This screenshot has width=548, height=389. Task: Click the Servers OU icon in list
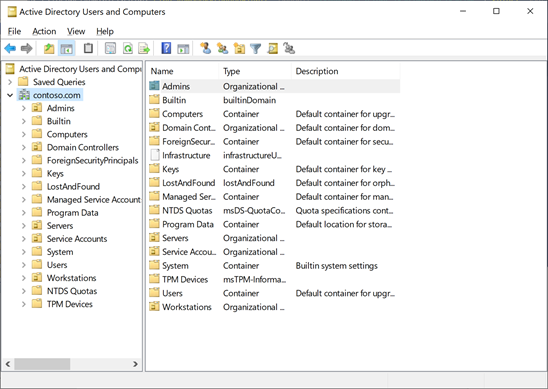click(x=154, y=238)
